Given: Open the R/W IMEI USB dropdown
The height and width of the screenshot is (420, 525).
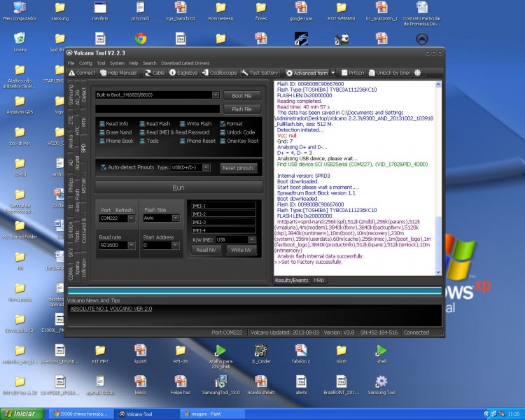Looking at the screenshot, I should pyautogui.click(x=252, y=240).
